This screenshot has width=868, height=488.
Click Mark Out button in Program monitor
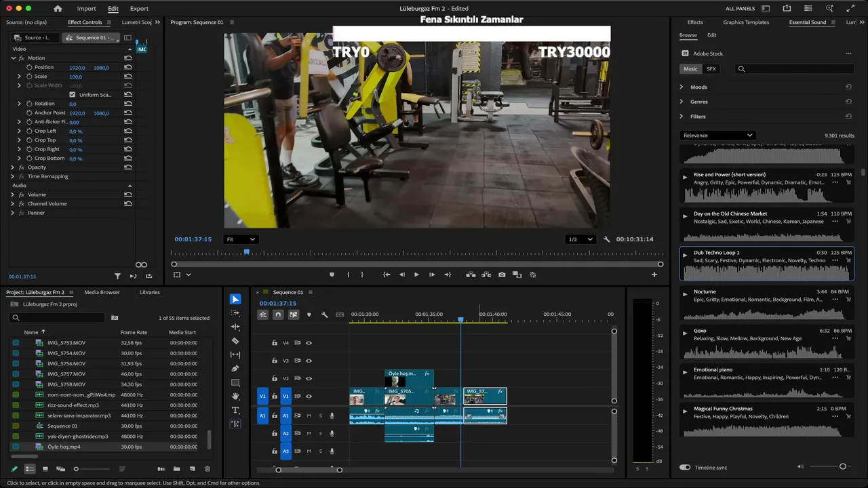[x=362, y=274]
